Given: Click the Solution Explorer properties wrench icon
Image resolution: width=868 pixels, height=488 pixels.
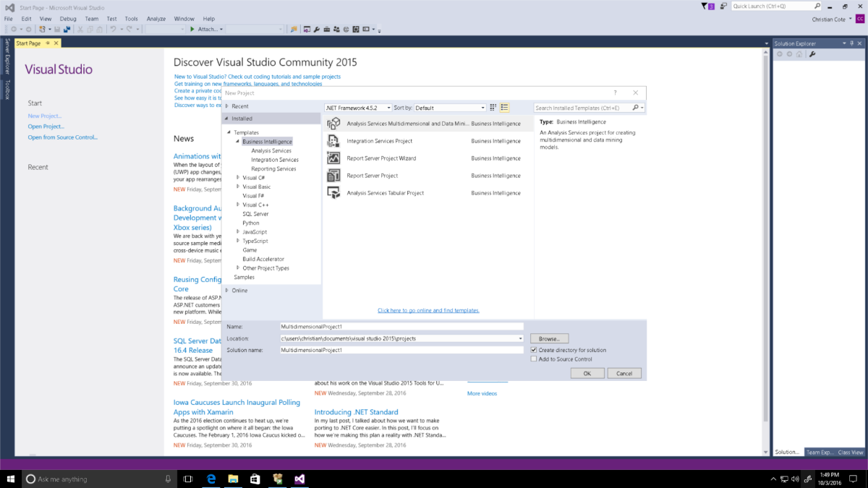Looking at the screenshot, I should (812, 54).
